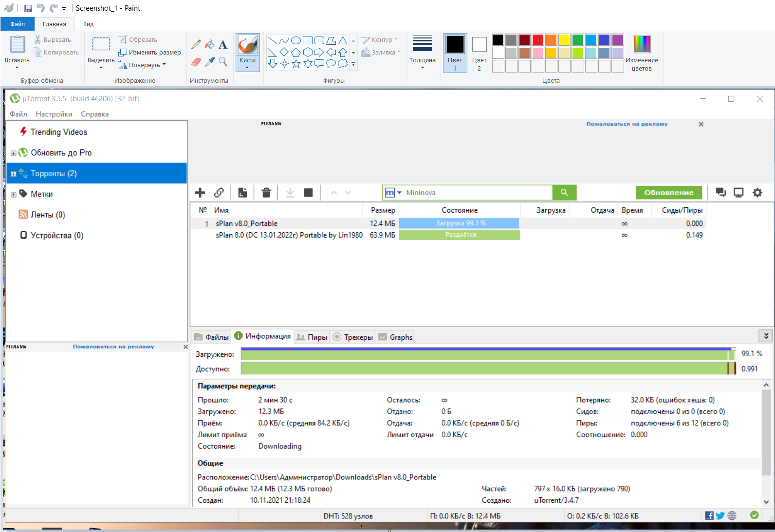775x532 pixels.
Task: Click the green network status checkmark
Action: click(755, 515)
